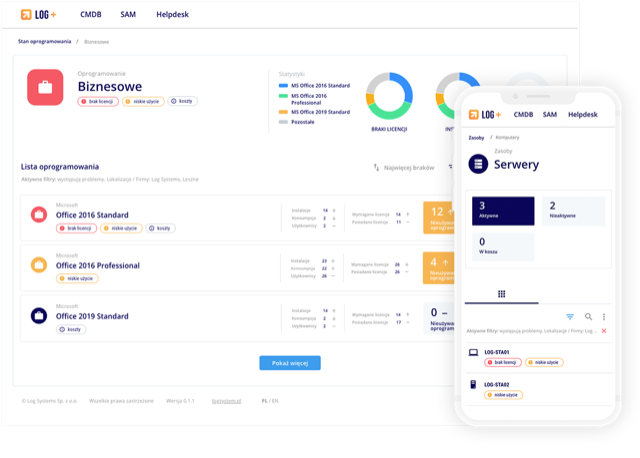Open Office 2016 Professional entry

(98, 266)
